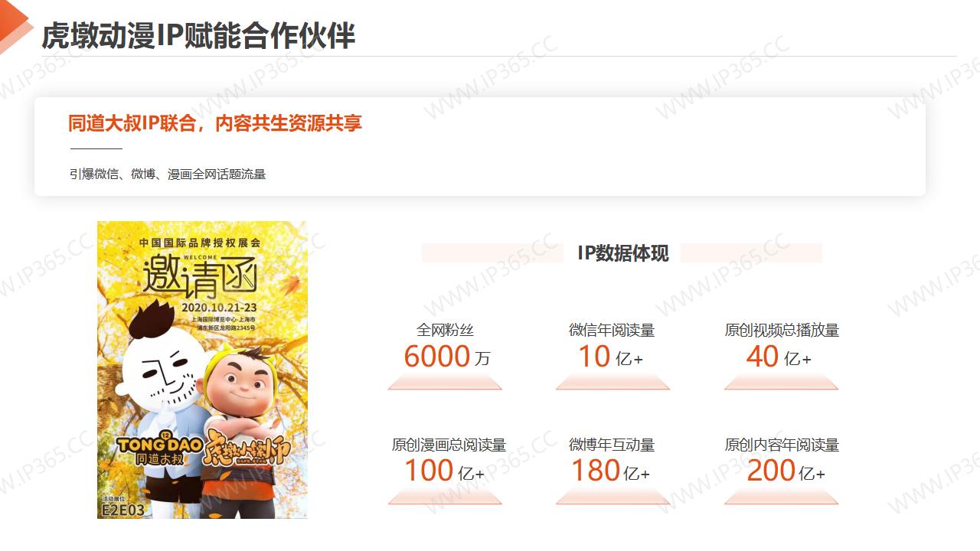Open the invitation poster image
The height and width of the screenshot is (551, 980).
(x=202, y=370)
